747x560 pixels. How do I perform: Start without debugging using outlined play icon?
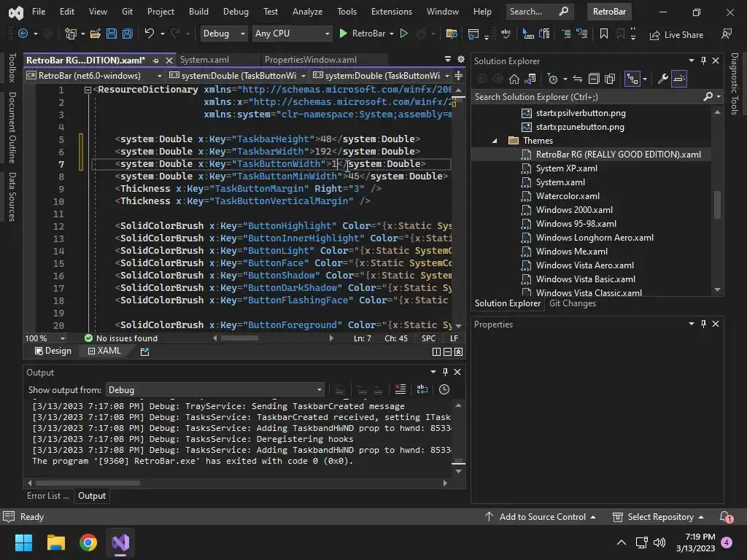(404, 34)
